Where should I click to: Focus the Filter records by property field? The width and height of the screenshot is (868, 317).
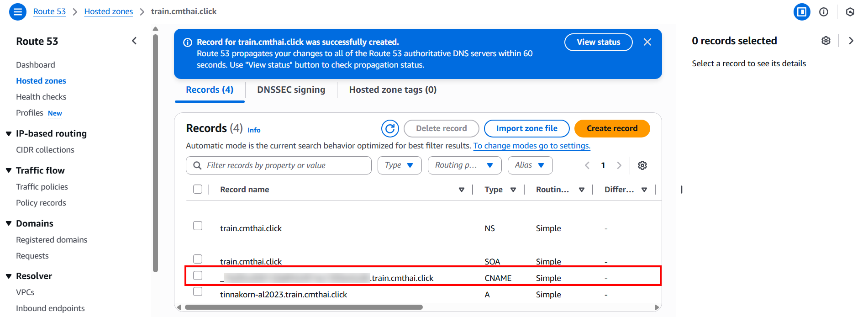[x=279, y=165]
